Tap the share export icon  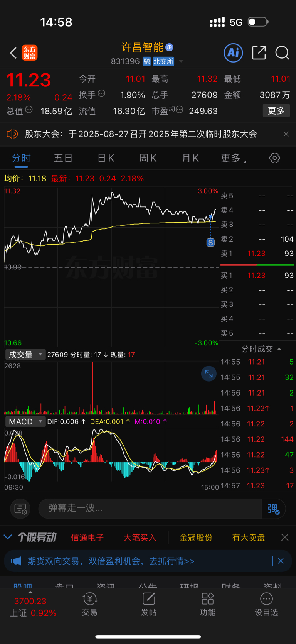(259, 53)
